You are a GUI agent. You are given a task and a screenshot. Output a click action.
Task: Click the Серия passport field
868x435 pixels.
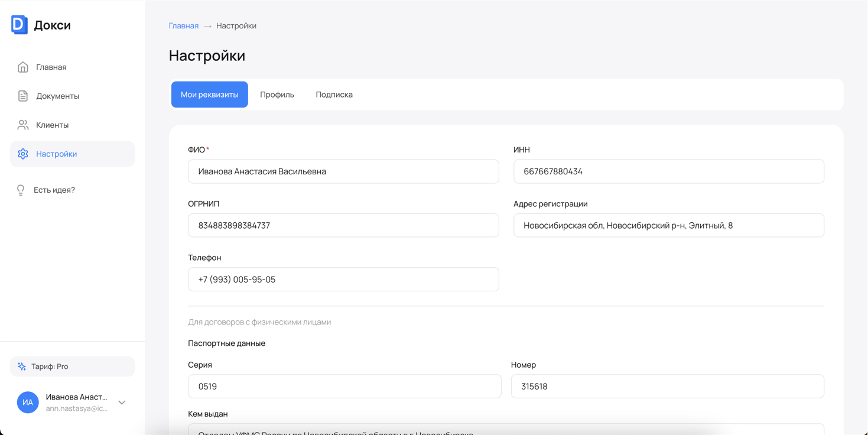(343, 387)
